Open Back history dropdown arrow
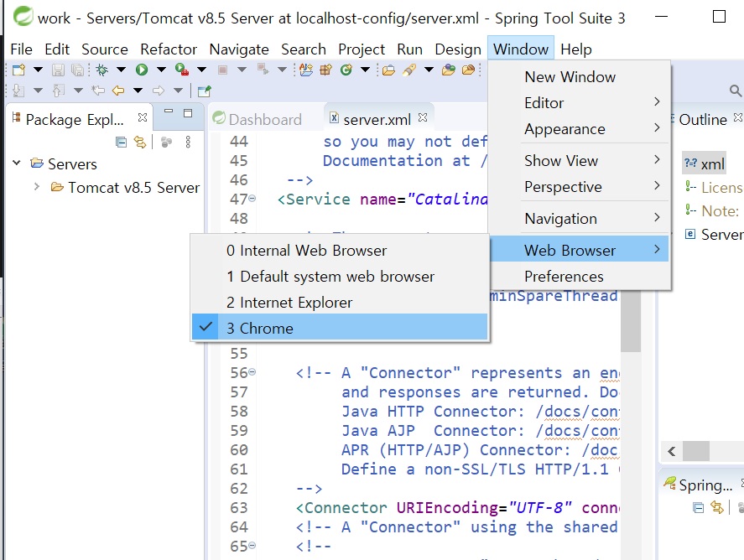The image size is (744, 560). pyautogui.click(x=138, y=90)
